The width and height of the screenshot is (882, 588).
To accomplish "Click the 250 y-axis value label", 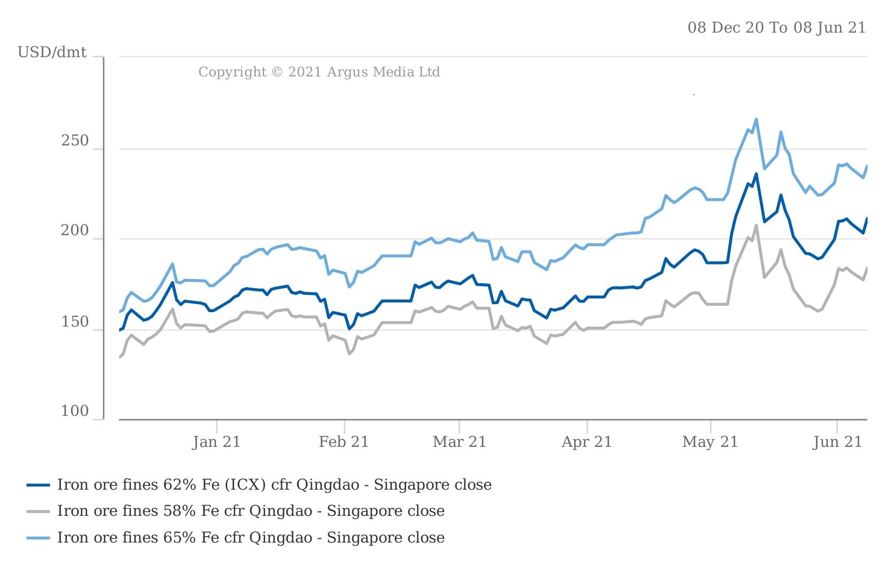I will [75, 141].
